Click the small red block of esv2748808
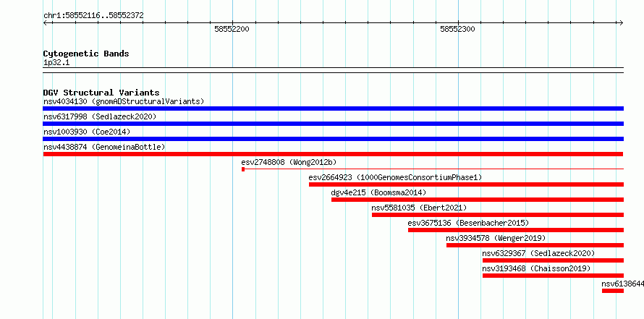The image size is (644, 319). click(x=243, y=169)
